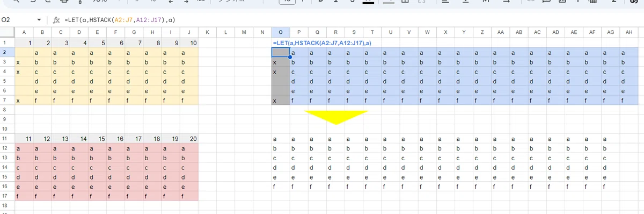Select column Z header
The width and height of the screenshot is (644, 214).
pyautogui.click(x=482, y=33)
